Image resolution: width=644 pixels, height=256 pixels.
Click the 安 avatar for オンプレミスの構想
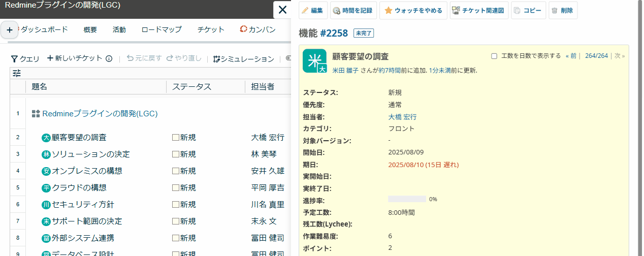[46, 171]
